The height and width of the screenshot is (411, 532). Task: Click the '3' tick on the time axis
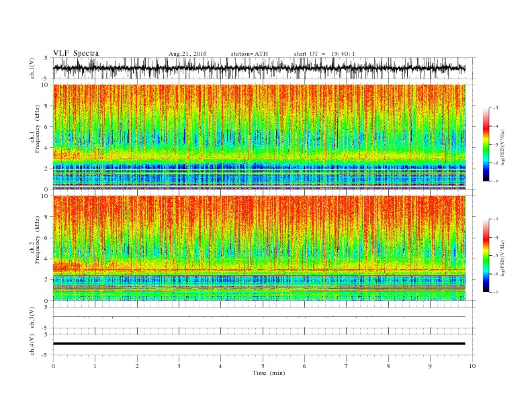[179, 366]
